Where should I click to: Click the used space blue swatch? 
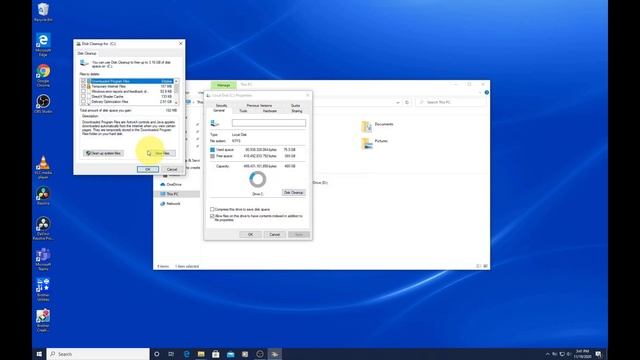coord(212,150)
